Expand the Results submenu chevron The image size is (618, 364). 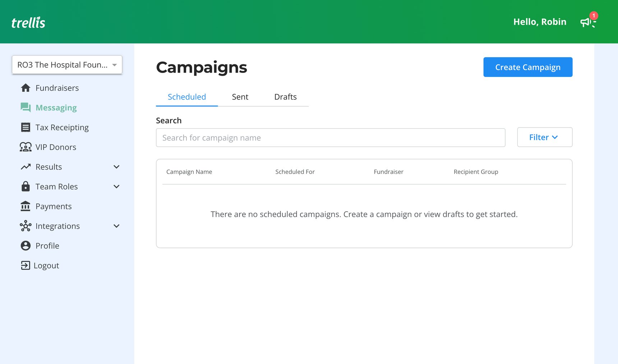(116, 167)
